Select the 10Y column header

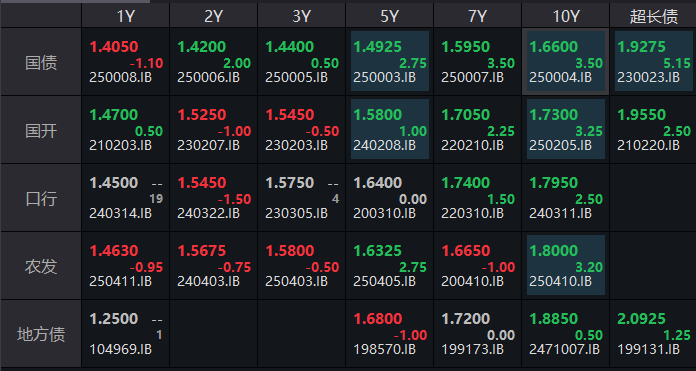click(x=566, y=16)
